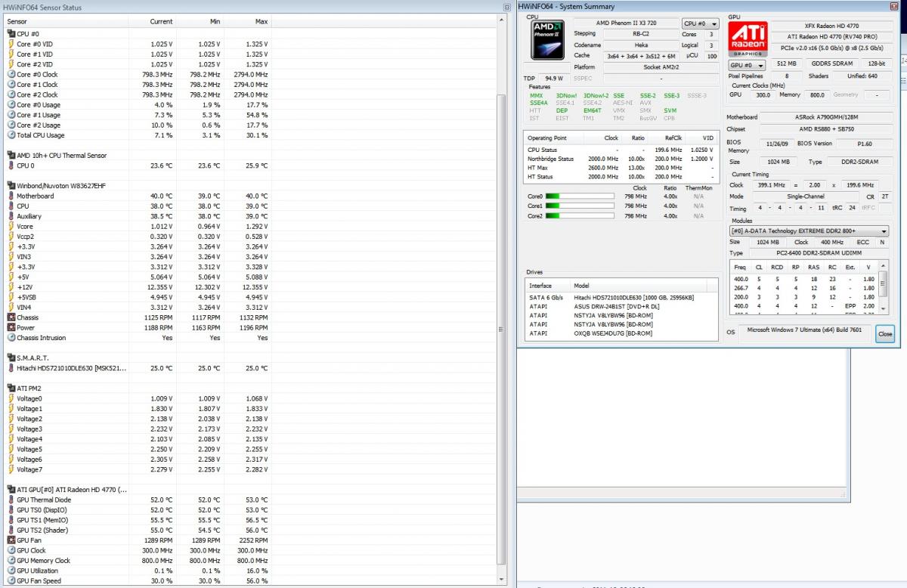Click the chip icon beside the CPU #0 group
The width and height of the screenshot is (907, 588).
pyautogui.click(x=11, y=34)
